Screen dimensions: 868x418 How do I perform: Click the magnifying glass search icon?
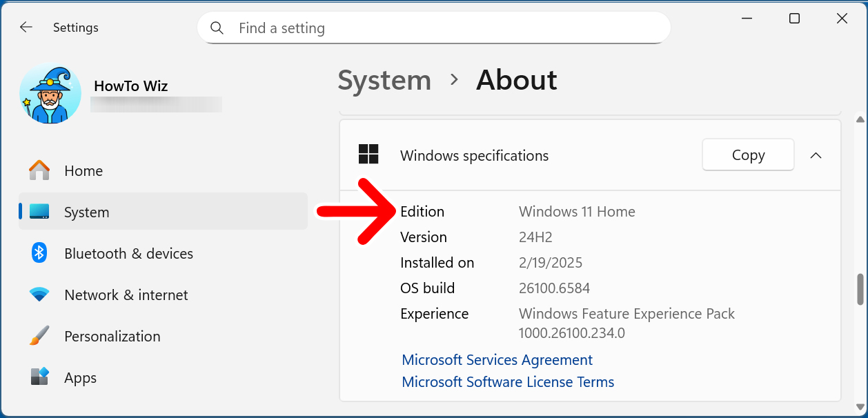(217, 28)
